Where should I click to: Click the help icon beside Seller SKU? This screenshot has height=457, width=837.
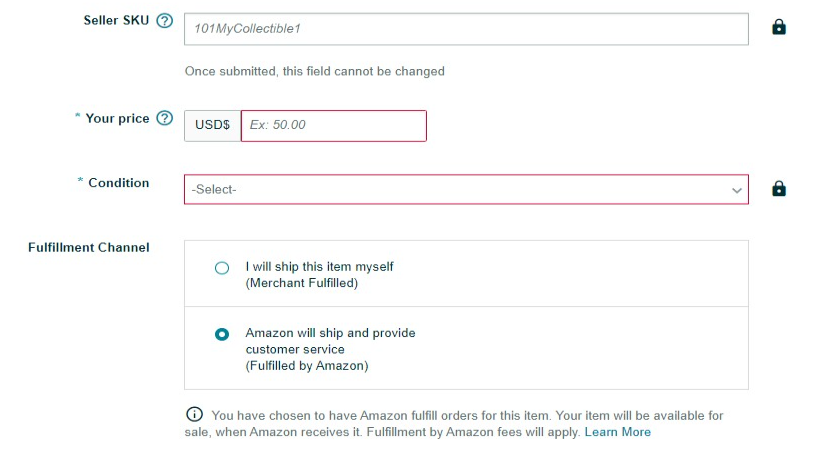pos(165,21)
